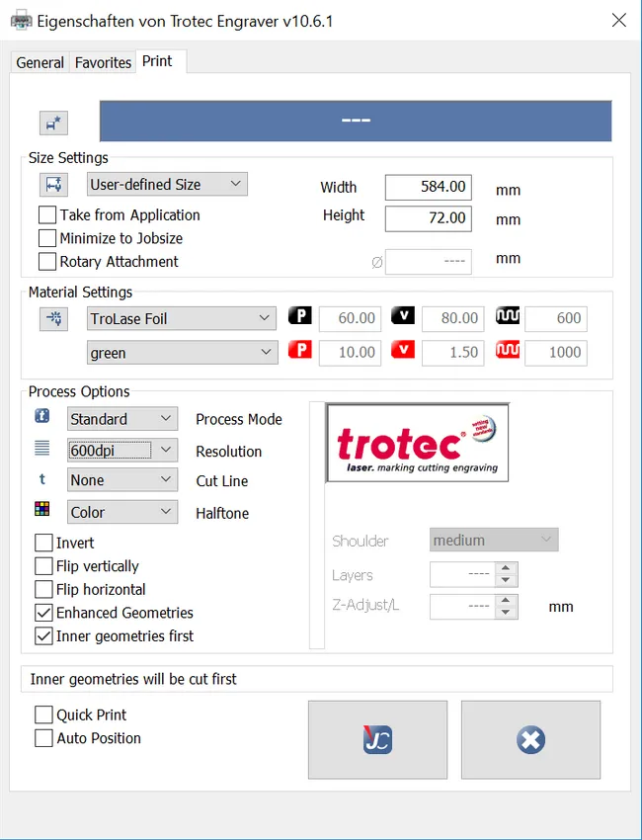The image size is (642, 840).
Task: Click the Halftone color grid icon
Action: 42,508
